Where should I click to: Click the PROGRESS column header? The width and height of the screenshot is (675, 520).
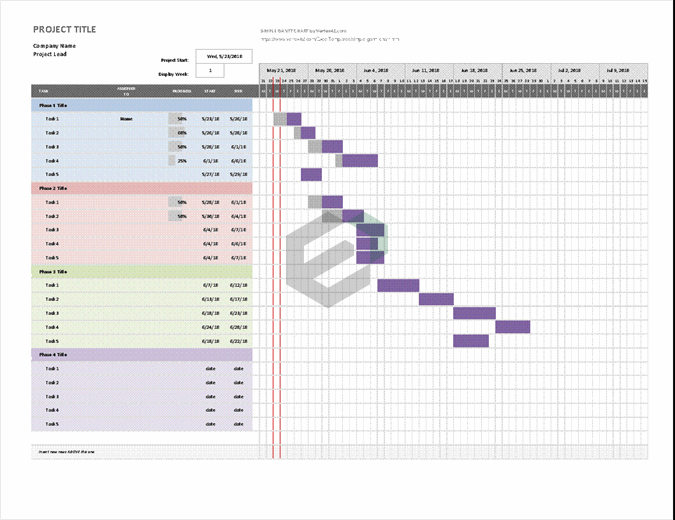coord(181,91)
